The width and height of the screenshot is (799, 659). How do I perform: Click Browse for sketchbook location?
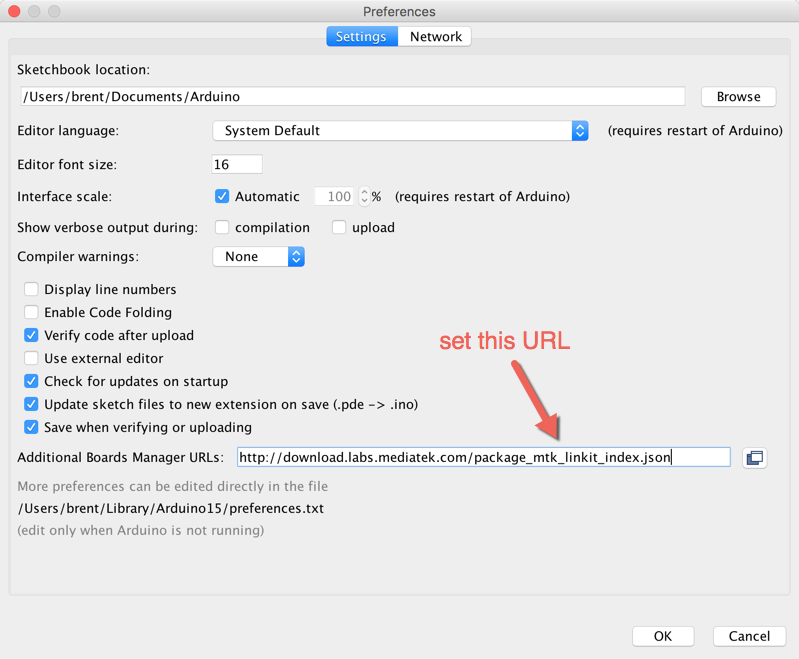coord(738,97)
